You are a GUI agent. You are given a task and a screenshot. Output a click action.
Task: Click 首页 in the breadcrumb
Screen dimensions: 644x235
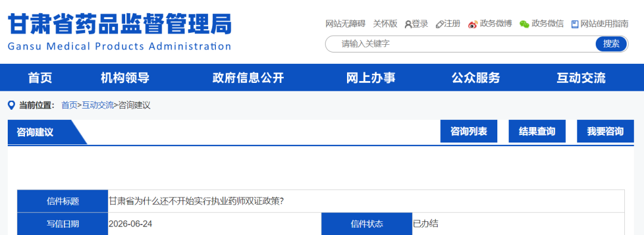coord(69,105)
